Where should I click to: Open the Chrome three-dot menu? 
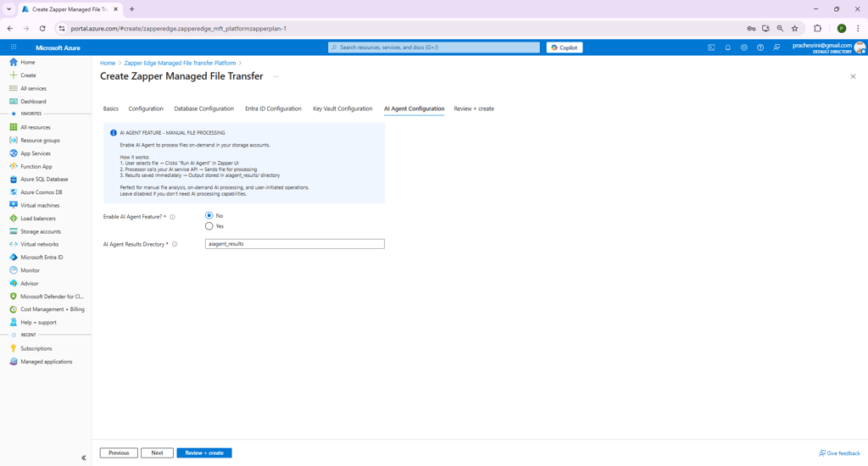[x=858, y=28]
